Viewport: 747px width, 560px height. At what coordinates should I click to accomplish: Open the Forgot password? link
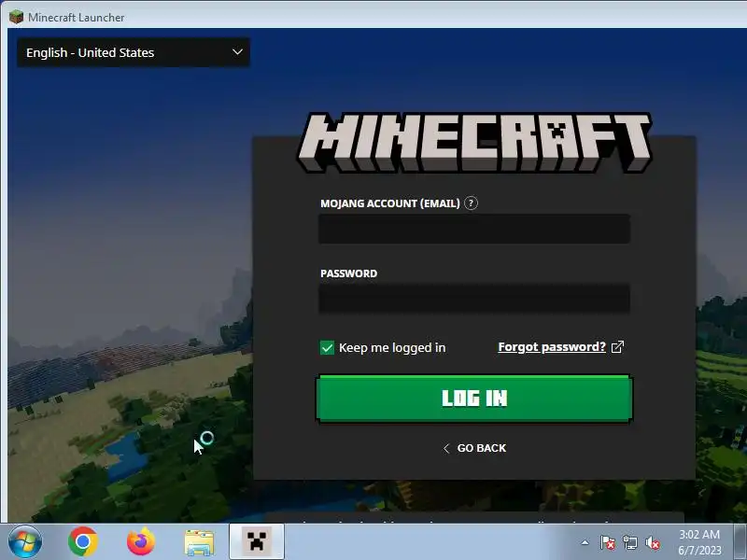[x=552, y=346]
